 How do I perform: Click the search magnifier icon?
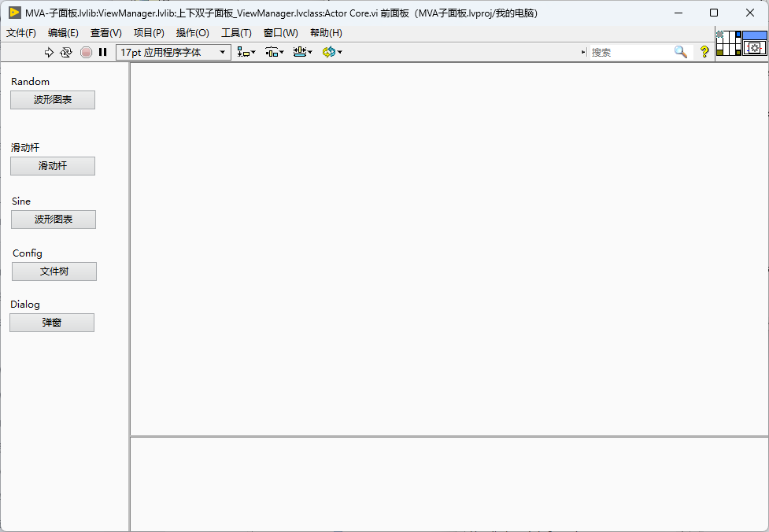(680, 52)
